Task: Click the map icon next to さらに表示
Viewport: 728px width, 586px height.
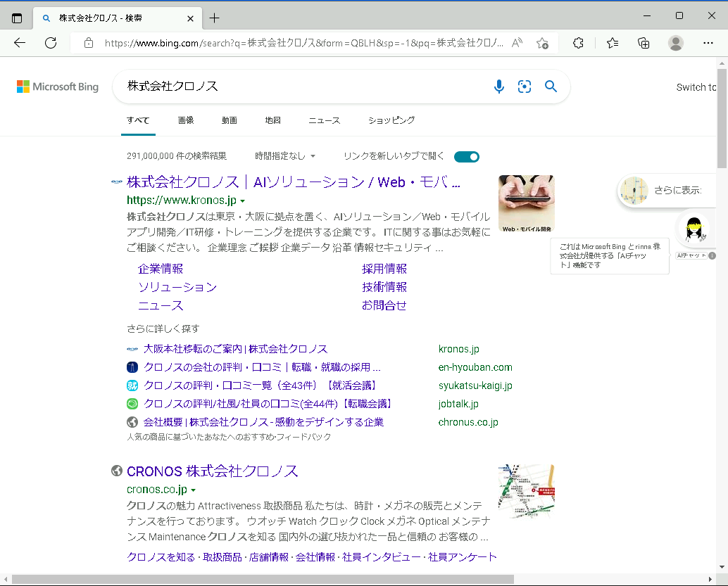Action: (x=634, y=190)
